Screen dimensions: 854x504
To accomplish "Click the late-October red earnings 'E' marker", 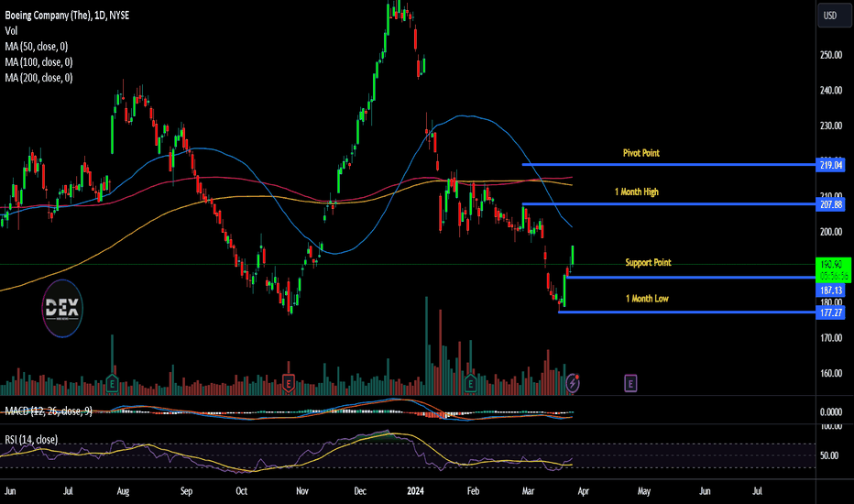I will (288, 384).
